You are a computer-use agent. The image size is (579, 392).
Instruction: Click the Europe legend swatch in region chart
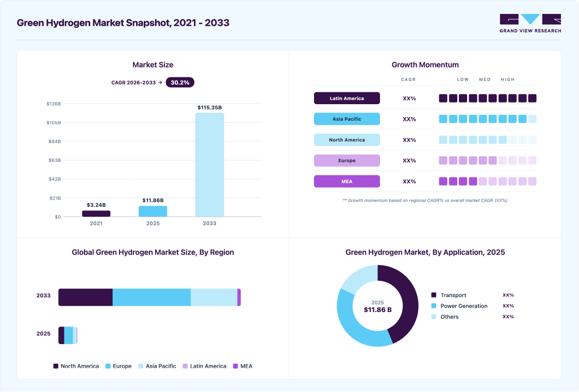[x=108, y=366]
